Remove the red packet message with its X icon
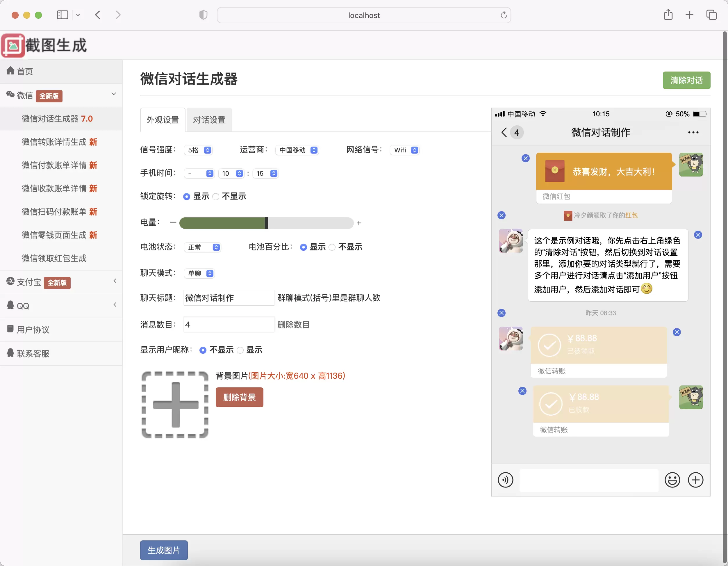728x566 pixels. 526,158
